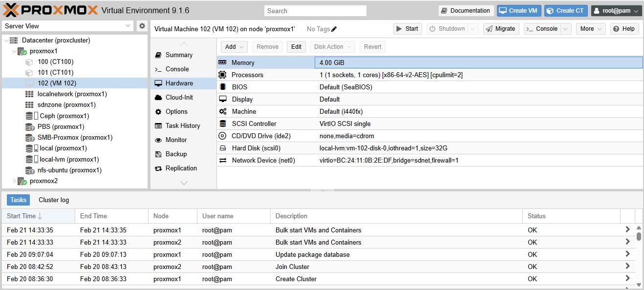
Task: Open the Cloud-Init section
Action: pyautogui.click(x=183, y=98)
